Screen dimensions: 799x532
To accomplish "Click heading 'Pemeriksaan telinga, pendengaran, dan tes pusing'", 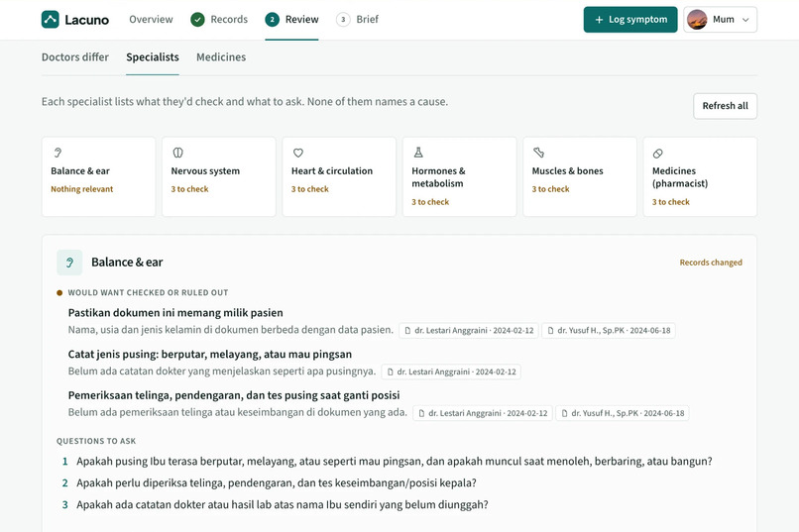I will click(x=234, y=395).
